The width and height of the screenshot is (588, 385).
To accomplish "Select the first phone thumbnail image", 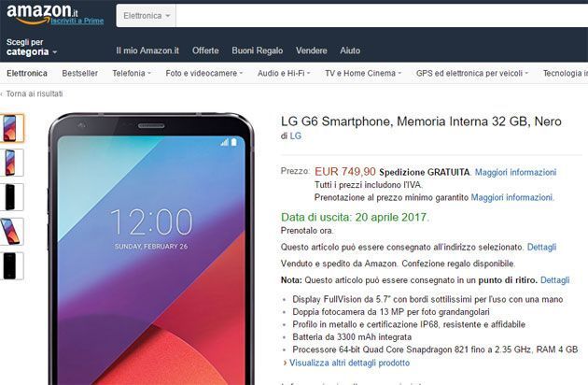I will [10, 128].
